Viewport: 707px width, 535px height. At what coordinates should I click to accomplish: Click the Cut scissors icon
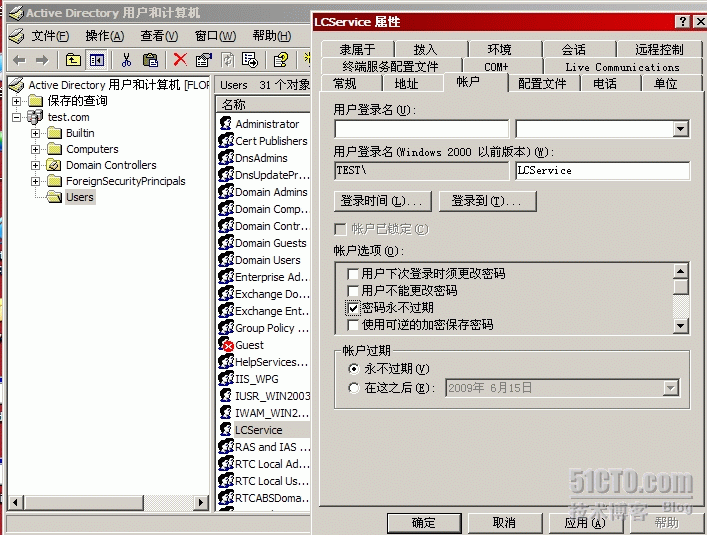click(x=126, y=60)
